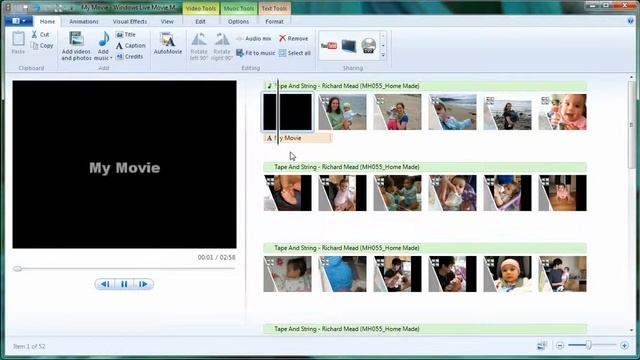Open the Visual Effects tab
640x360 pixels.
[130, 21]
